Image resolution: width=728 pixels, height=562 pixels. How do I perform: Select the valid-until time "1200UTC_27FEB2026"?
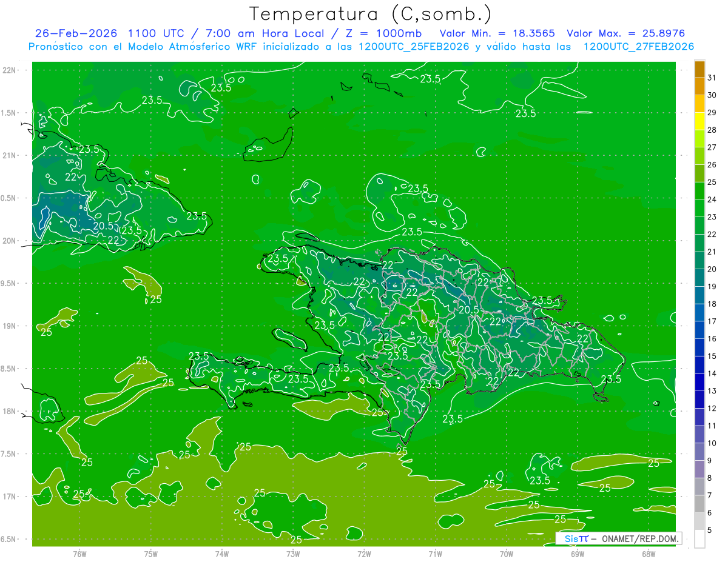coord(638,47)
